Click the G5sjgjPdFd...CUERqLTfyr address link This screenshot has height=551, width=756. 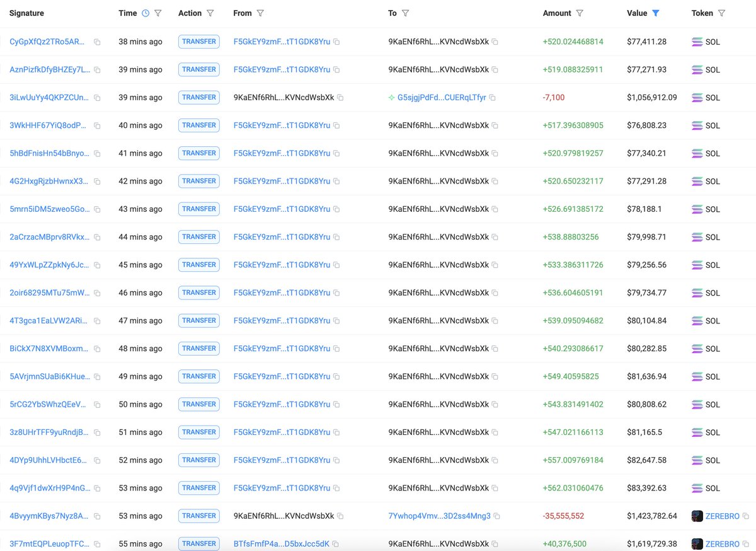(x=442, y=98)
